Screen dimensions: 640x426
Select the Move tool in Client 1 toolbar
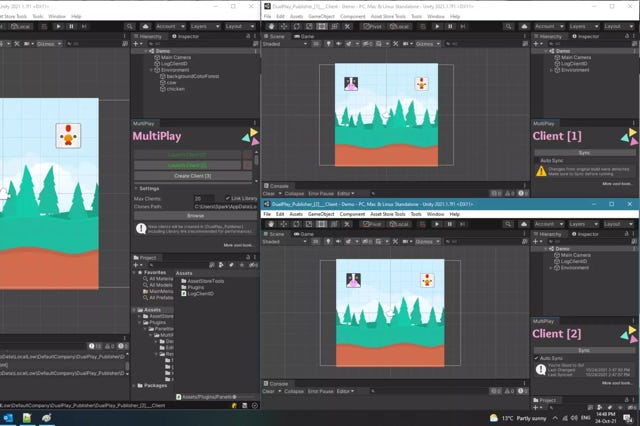click(x=284, y=27)
